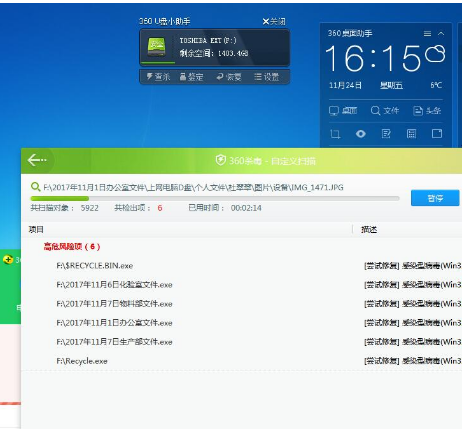
Task: Click the cloudy weather icon
Action: point(435,54)
